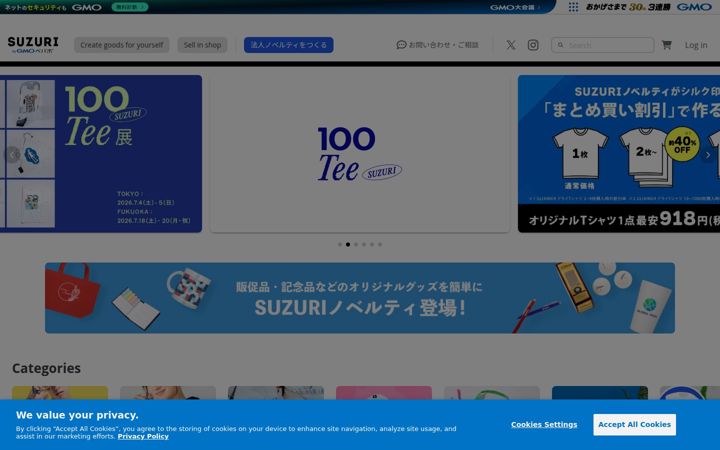Open the Instagram icon link
The image size is (720, 450).
pos(533,45)
